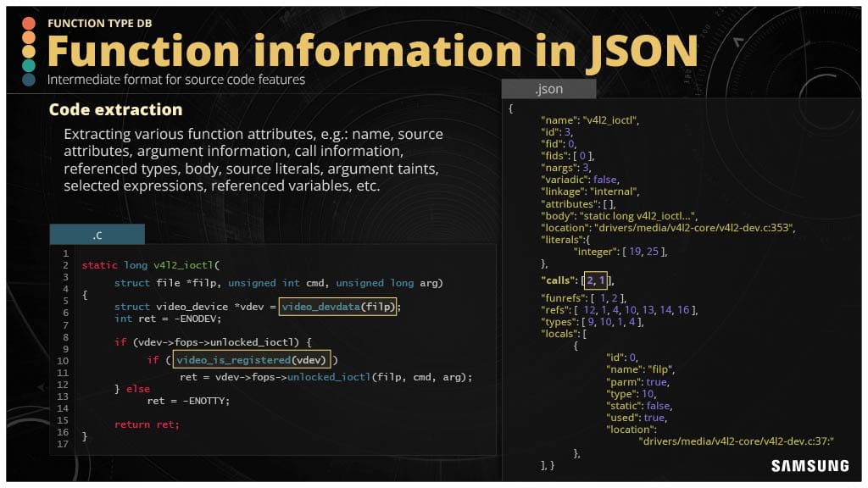Click the 'int ret = -ENODEV;' line
The width and height of the screenshot is (868, 488).
(x=168, y=319)
